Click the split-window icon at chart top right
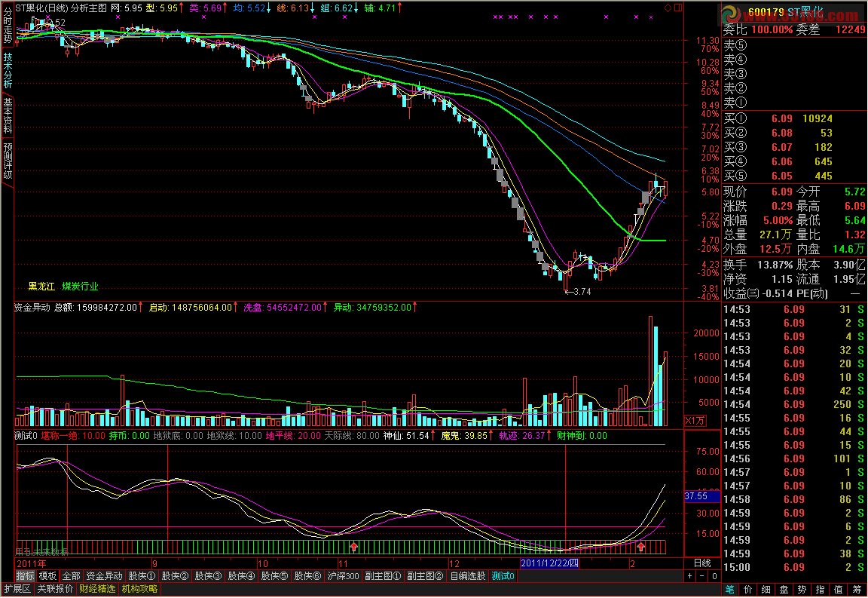 677,8
